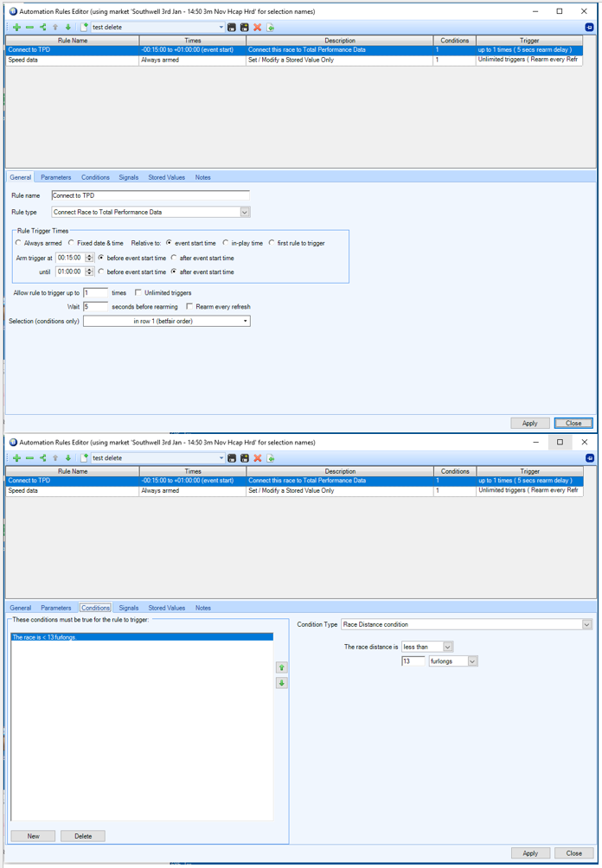This screenshot has width=602, height=868.
Task: Click the green plus add-rule icon in the upper editor window
Action: coord(16,28)
